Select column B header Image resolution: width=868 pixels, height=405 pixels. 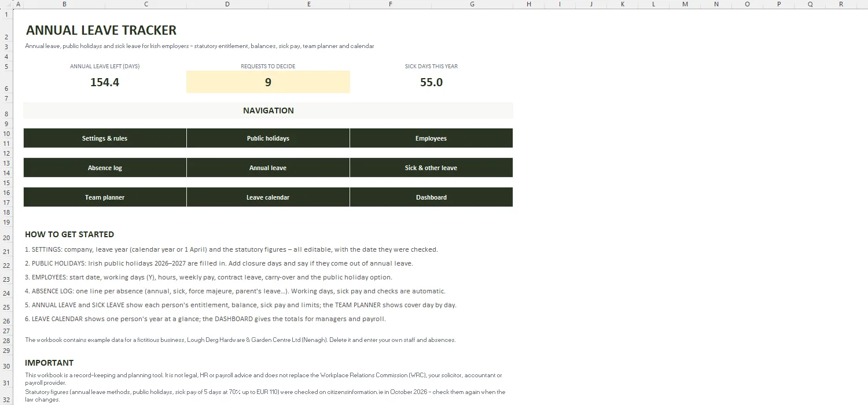(x=64, y=4)
